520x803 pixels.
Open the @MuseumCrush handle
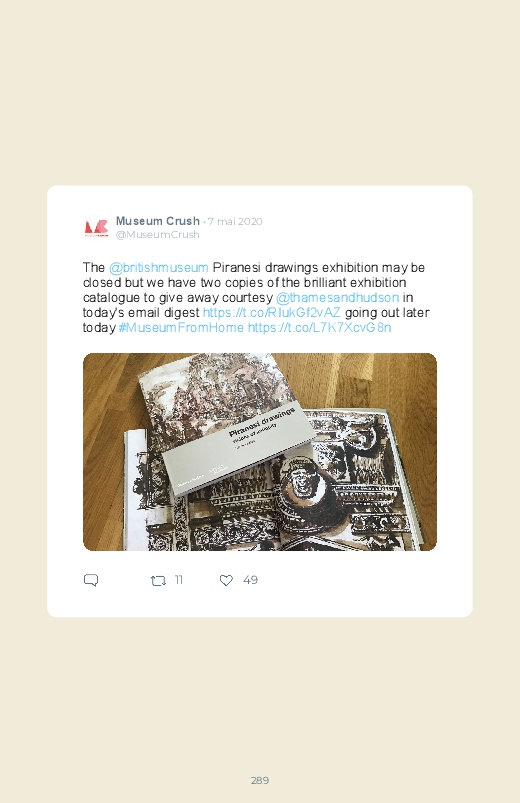coord(157,235)
